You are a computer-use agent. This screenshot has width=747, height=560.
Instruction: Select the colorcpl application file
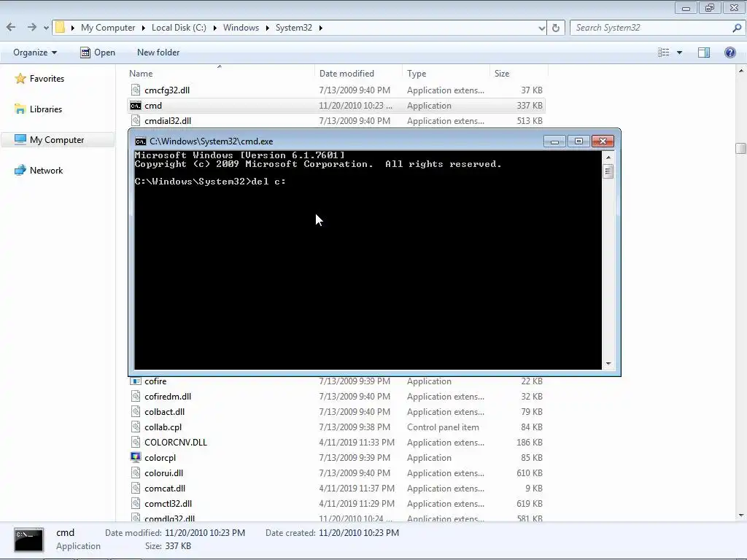coord(160,458)
